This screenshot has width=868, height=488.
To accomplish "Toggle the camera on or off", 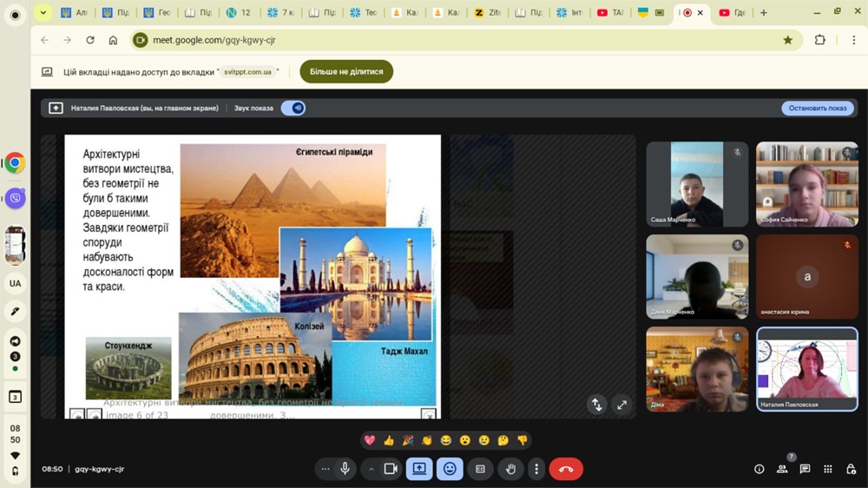I will coord(391,469).
